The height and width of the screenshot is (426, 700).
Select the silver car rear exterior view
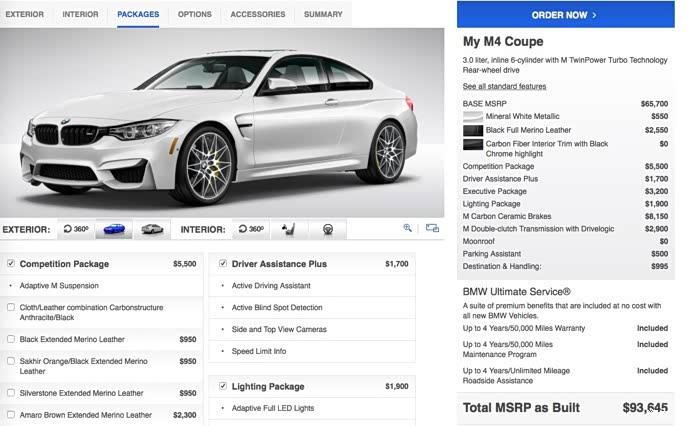point(152,229)
